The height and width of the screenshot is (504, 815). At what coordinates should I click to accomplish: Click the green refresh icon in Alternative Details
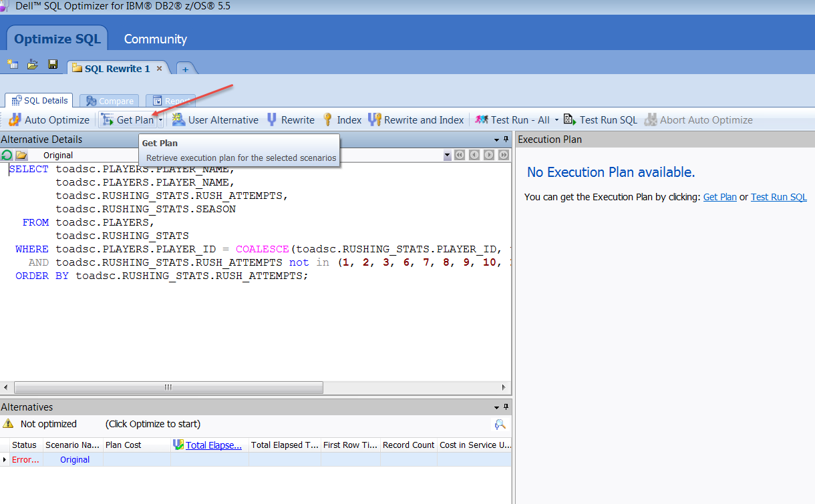coord(7,156)
